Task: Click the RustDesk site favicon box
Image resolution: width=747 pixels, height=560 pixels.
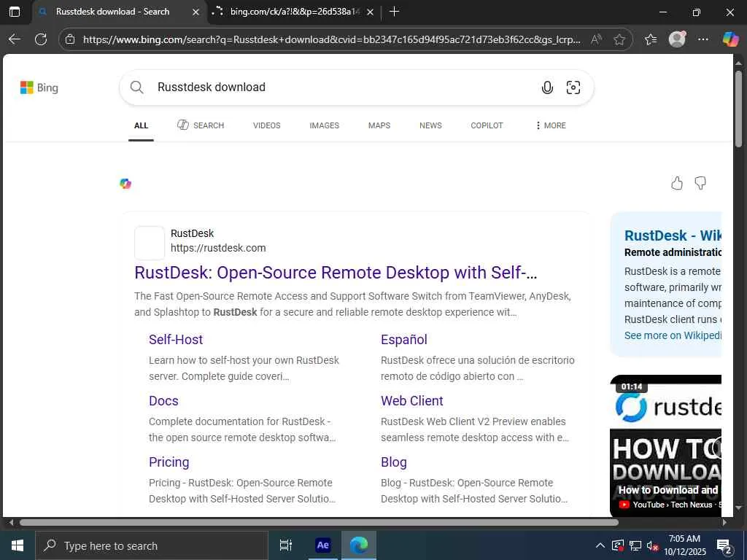Action: [x=150, y=243]
